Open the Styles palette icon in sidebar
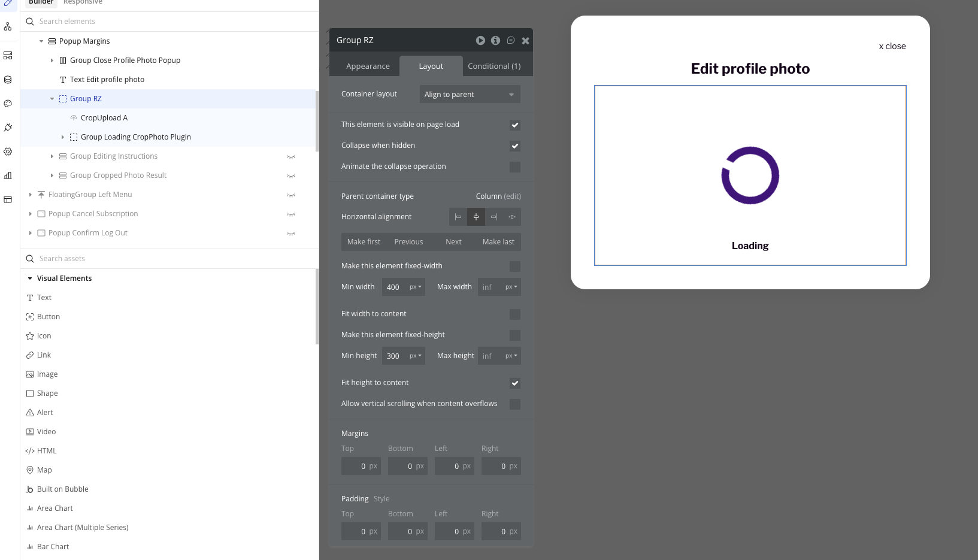Screen dimensions: 978x560 pos(8,104)
